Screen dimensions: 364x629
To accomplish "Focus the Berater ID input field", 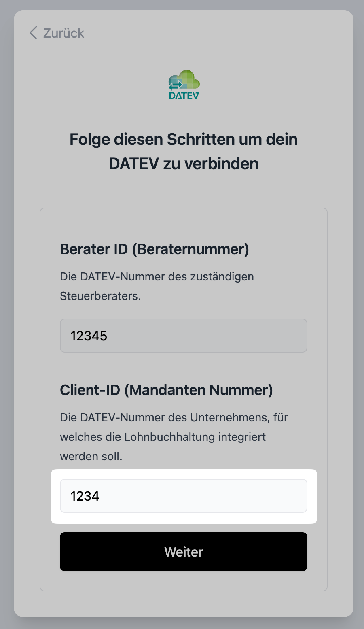I will pyautogui.click(x=183, y=336).
